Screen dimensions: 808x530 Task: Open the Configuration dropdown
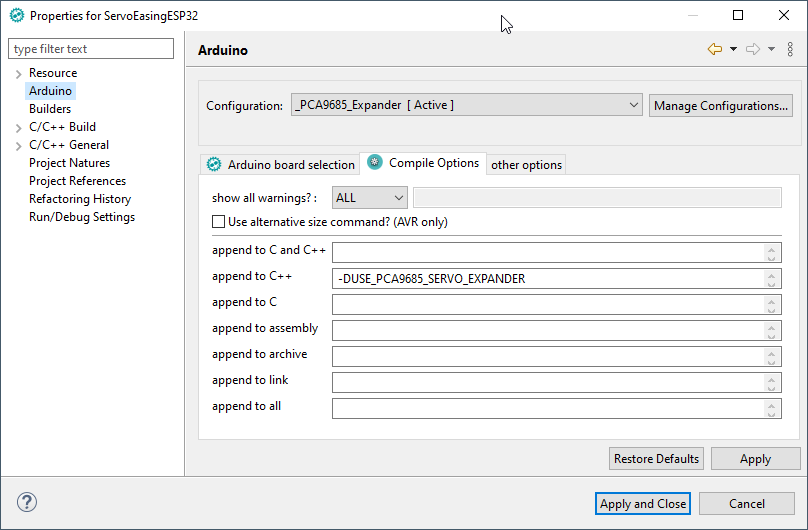tap(467, 105)
